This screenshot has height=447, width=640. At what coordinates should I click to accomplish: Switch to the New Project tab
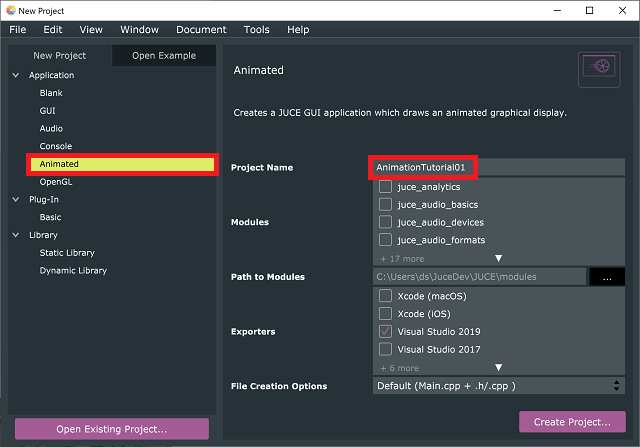pos(60,56)
